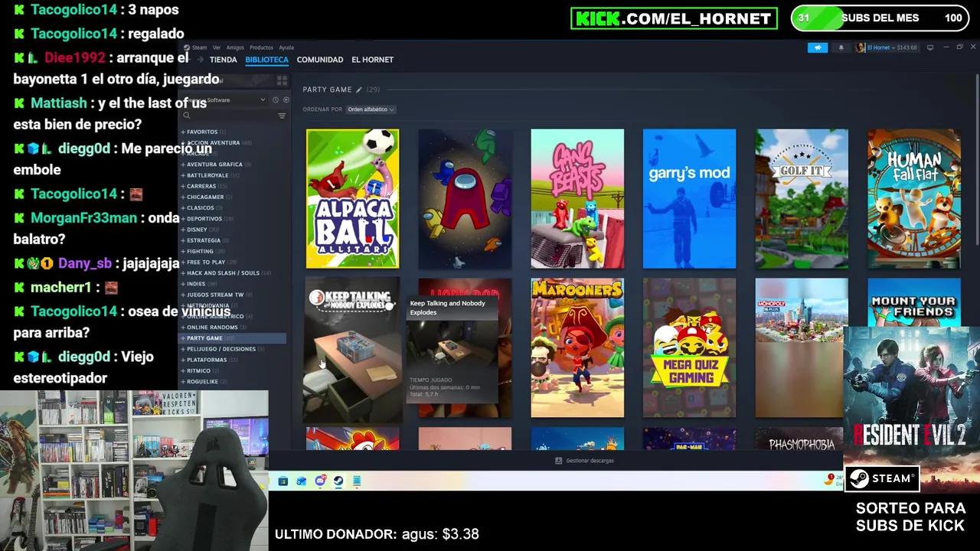Open the Keep Talking and Nobody Explodes cover
Screen dimensions: 980x551
click(x=352, y=350)
